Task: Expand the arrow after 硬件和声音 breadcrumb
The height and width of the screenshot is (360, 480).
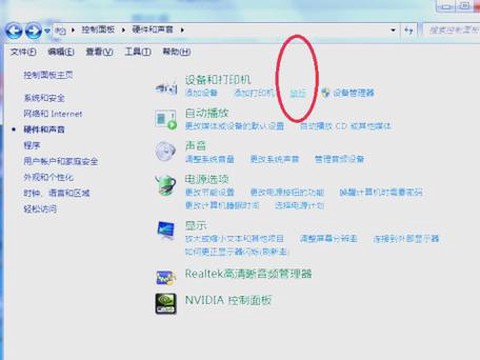Action: [x=182, y=30]
